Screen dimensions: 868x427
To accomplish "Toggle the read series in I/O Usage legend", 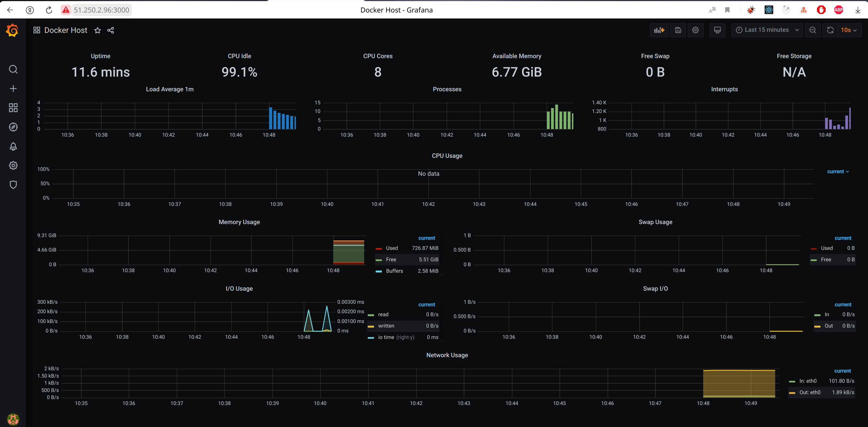I will [383, 314].
